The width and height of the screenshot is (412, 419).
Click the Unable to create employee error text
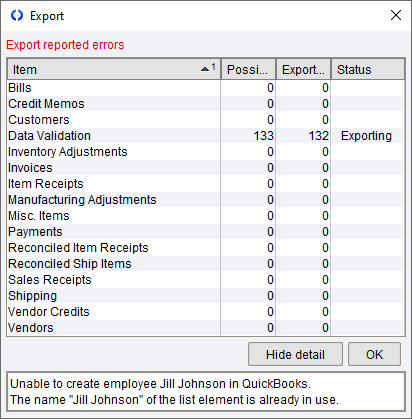pos(160,384)
